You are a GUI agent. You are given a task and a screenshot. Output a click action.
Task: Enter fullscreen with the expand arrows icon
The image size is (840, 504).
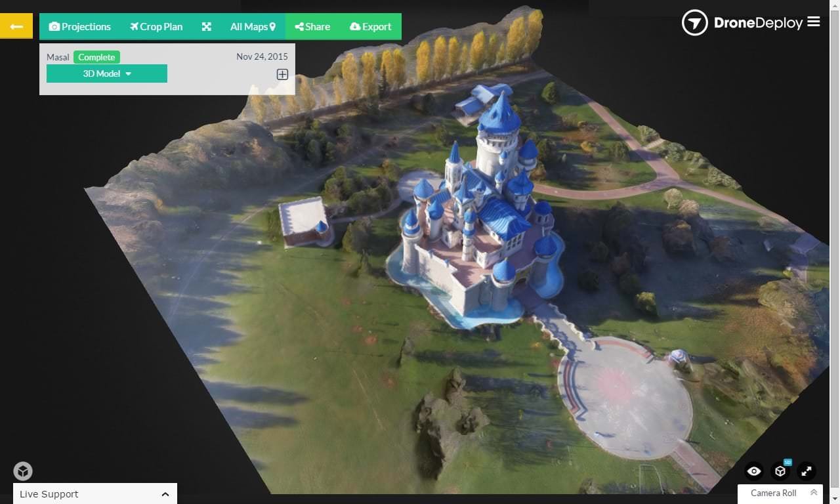pyautogui.click(x=807, y=471)
